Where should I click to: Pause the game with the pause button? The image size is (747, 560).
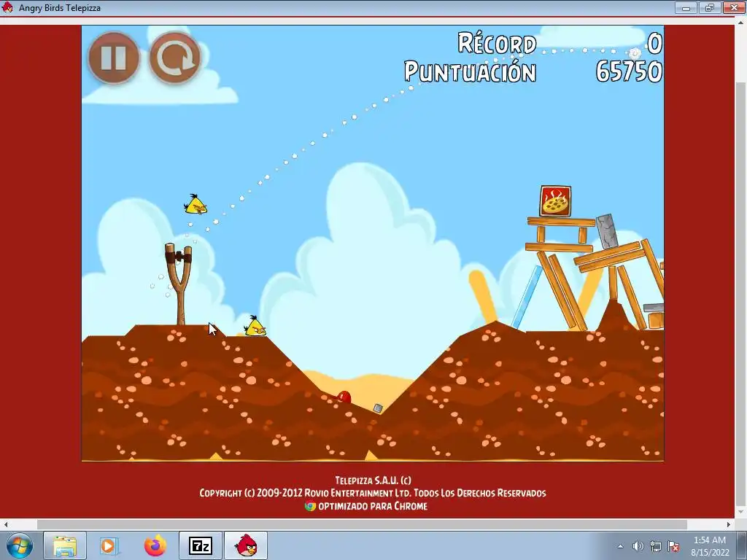pyautogui.click(x=113, y=58)
